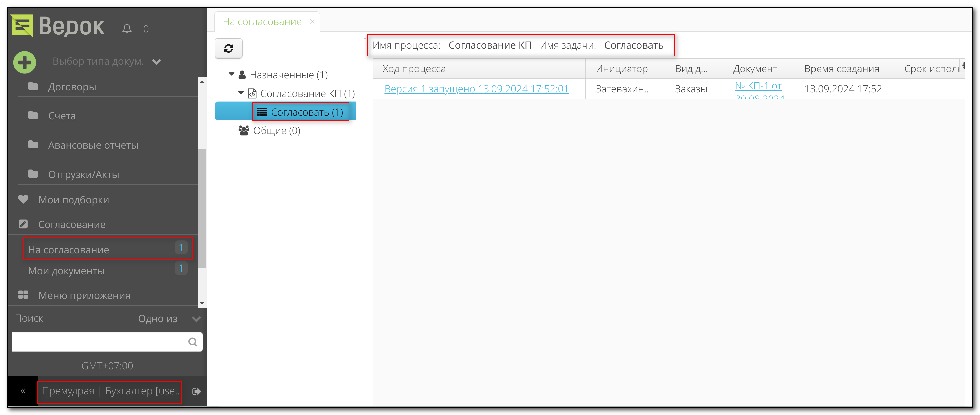Click the search magnifier icon
This screenshot has height=415, width=980.
pos(193,342)
